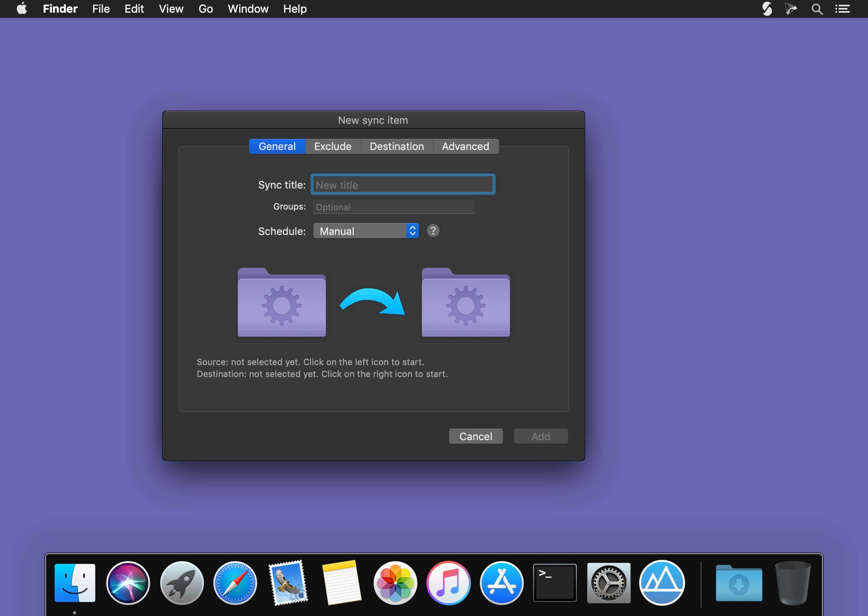
Task: Click the Groups Optional field
Action: (392, 206)
